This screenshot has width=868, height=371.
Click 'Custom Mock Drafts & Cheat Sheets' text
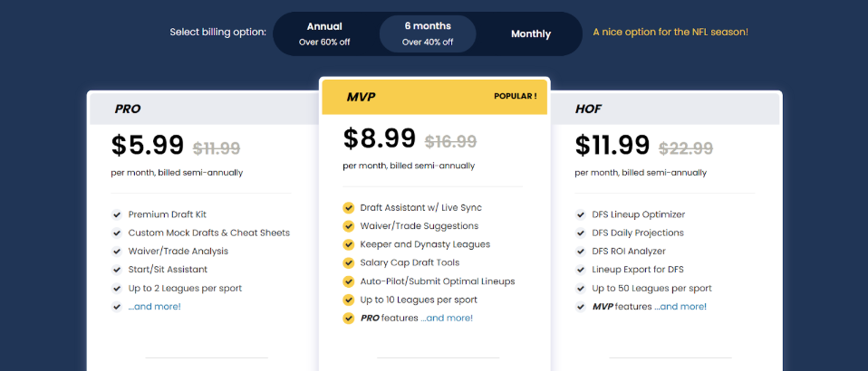(209, 233)
